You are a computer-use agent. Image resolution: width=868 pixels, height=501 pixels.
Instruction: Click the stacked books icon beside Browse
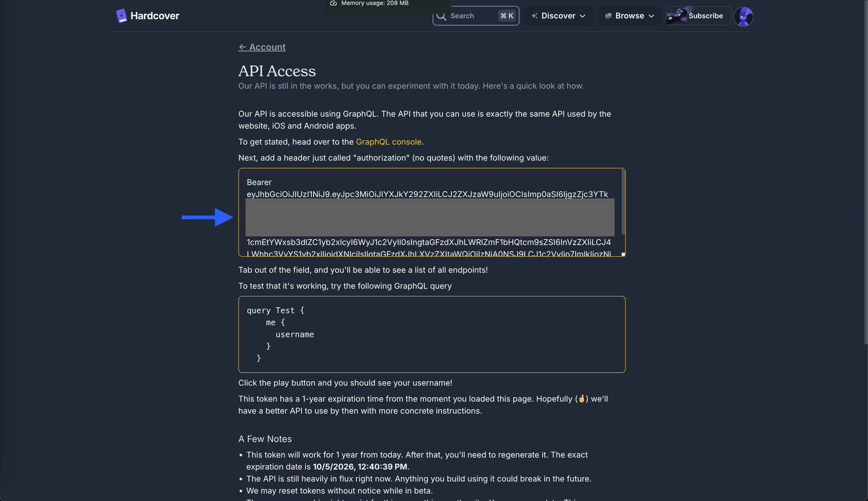608,16
